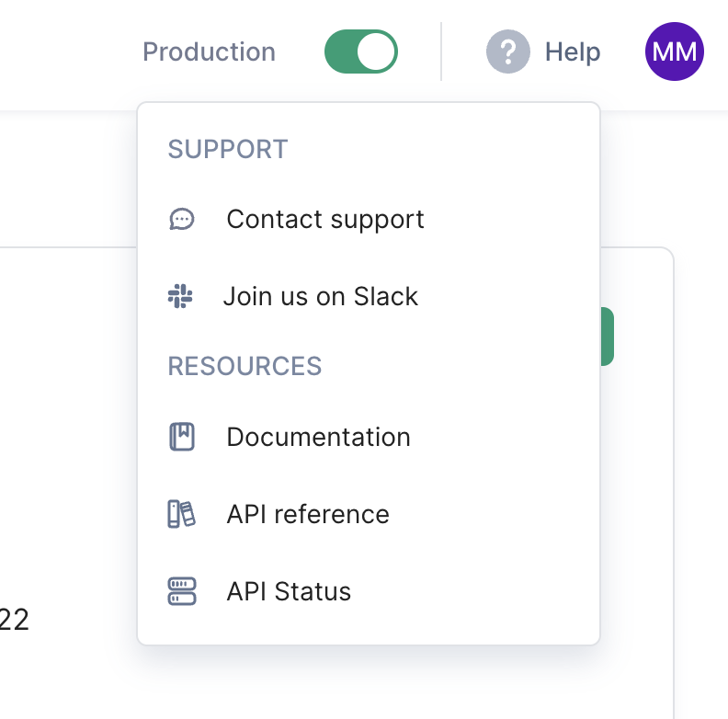
Task: Click the green button behind the dropdown
Action: [x=608, y=337]
